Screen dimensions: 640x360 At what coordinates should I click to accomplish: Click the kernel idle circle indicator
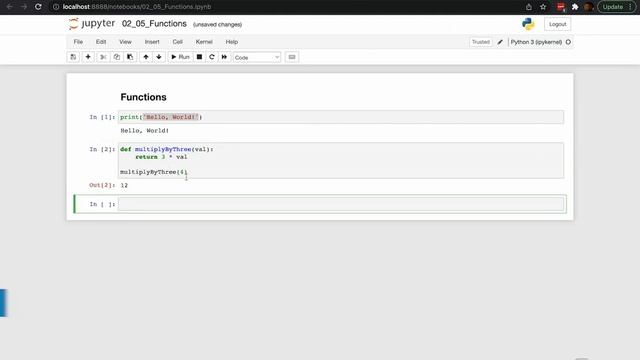568,42
